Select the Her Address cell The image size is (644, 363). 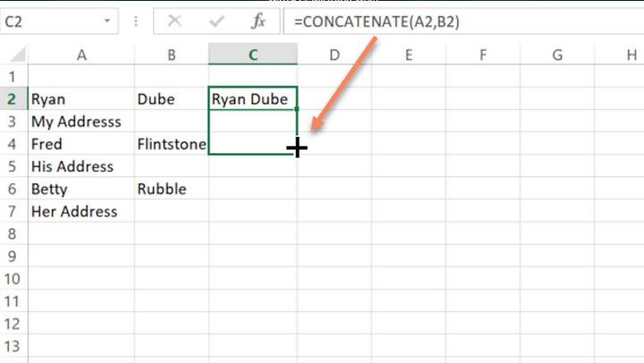[81, 212]
